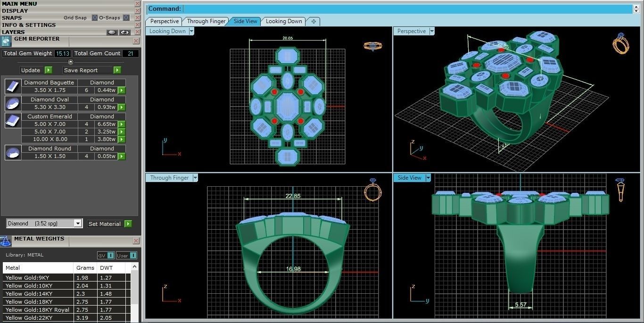Click ring orientation icon in Through Finger viewport
The width and height of the screenshot is (644, 323).
[x=373, y=190]
